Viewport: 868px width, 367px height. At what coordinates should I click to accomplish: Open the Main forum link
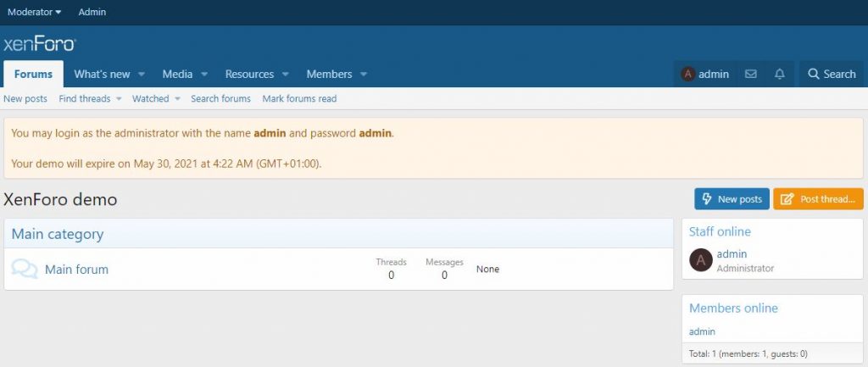(x=76, y=270)
